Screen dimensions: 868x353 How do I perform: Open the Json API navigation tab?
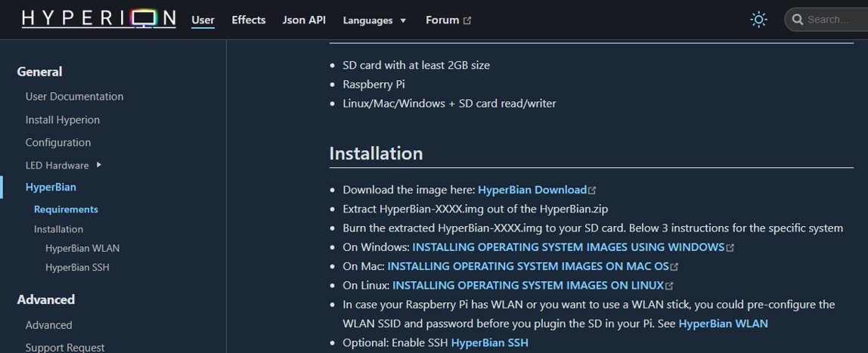click(304, 20)
